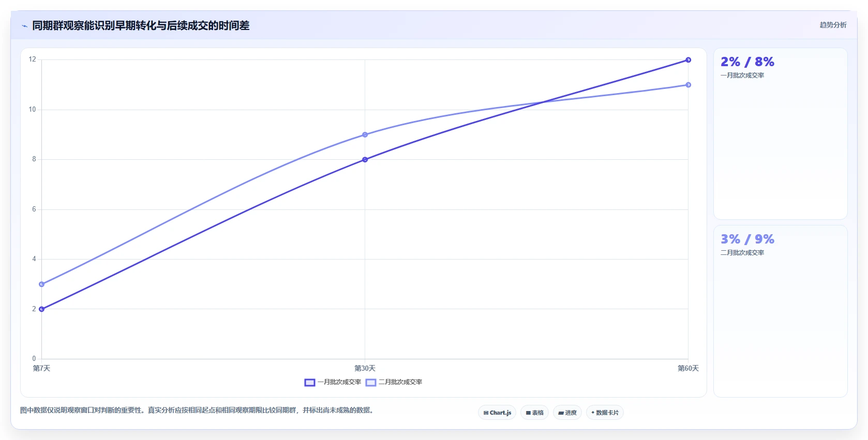
Task: Toggle the 二月批次成交率 legend item
Action: [394, 382]
